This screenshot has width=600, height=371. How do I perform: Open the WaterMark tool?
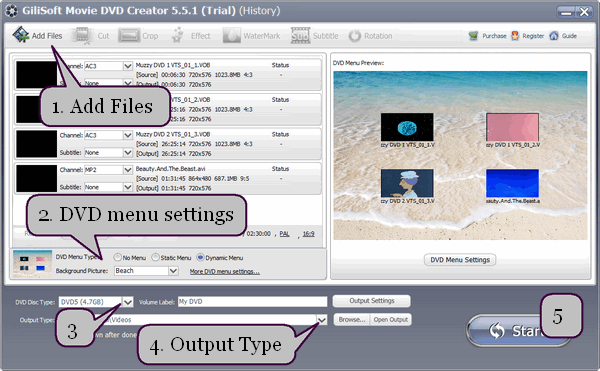tap(251, 36)
